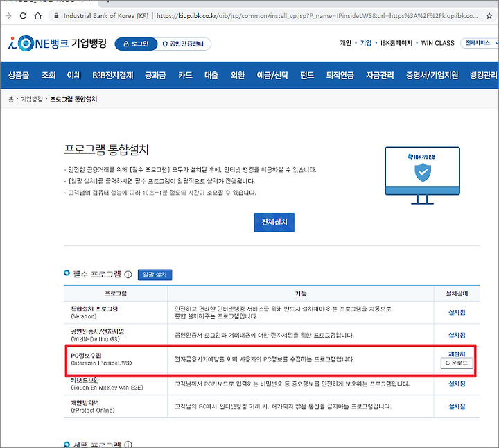Open the 조회 menu

(49, 76)
